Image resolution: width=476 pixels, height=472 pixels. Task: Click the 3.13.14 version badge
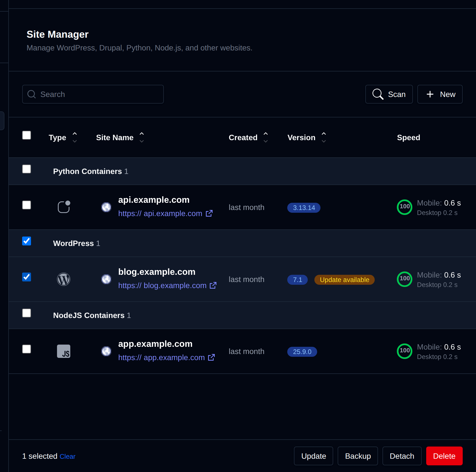click(304, 208)
